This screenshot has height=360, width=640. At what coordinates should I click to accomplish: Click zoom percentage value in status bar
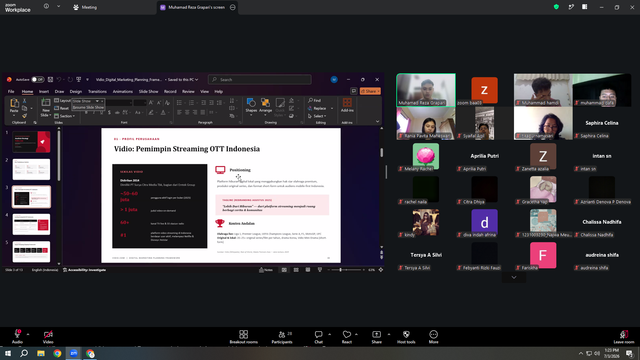(x=371, y=270)
